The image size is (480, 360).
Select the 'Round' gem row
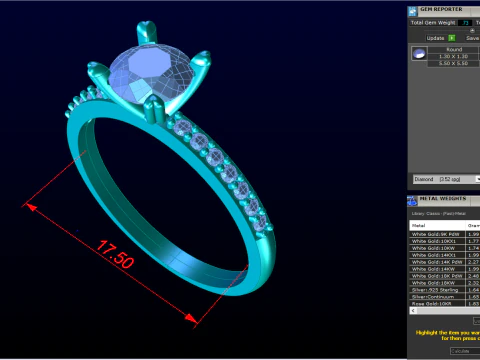[x=453, y=49]
